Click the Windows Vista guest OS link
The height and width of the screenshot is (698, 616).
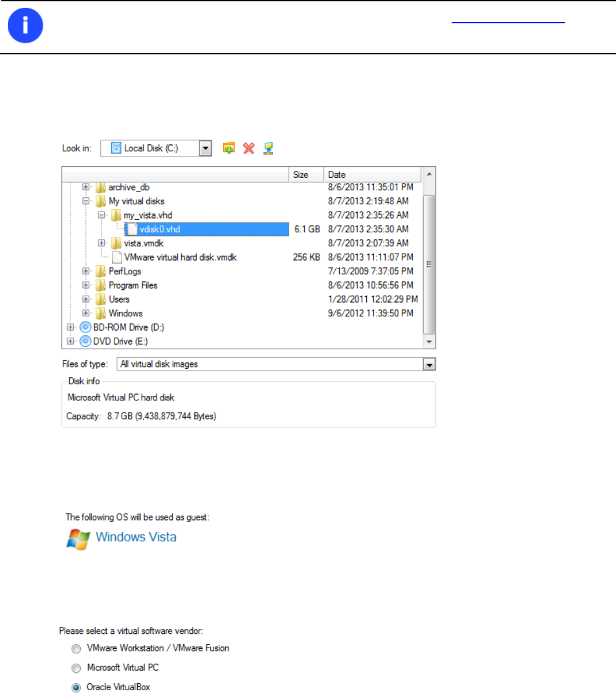tap(136, 537)
